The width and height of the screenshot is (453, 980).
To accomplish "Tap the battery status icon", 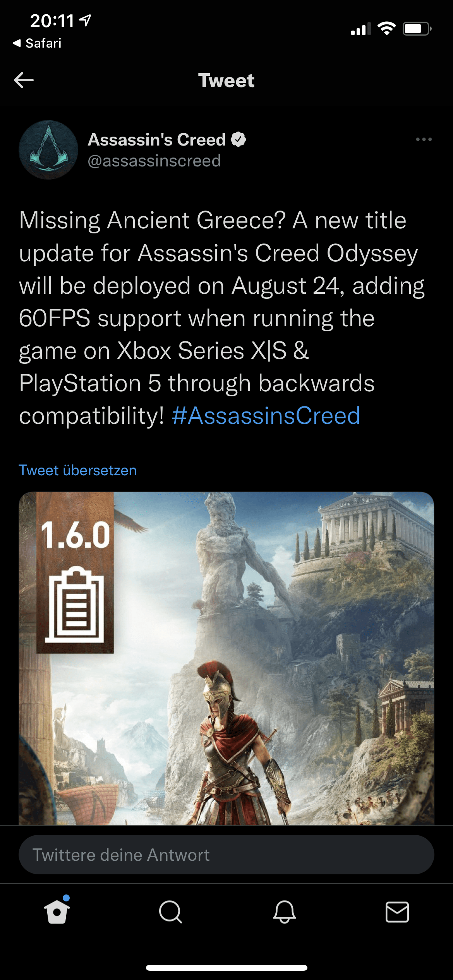I will [417, 29].
